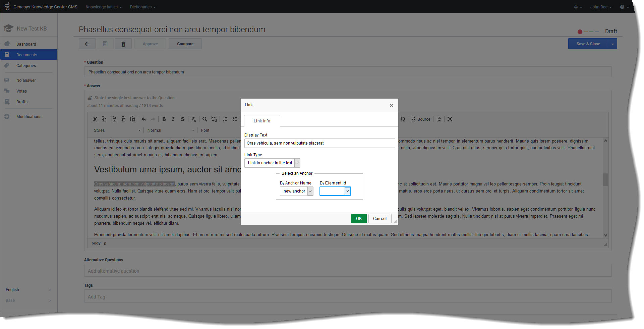Expand the Save & Close arrow menu
The height and width of the screenshot is (329, 644).
(x=613, y=44)
